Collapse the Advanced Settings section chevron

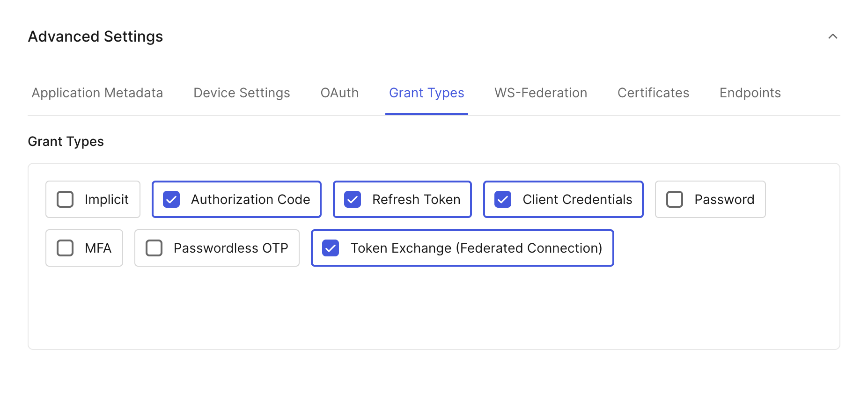tap(832, 36)
